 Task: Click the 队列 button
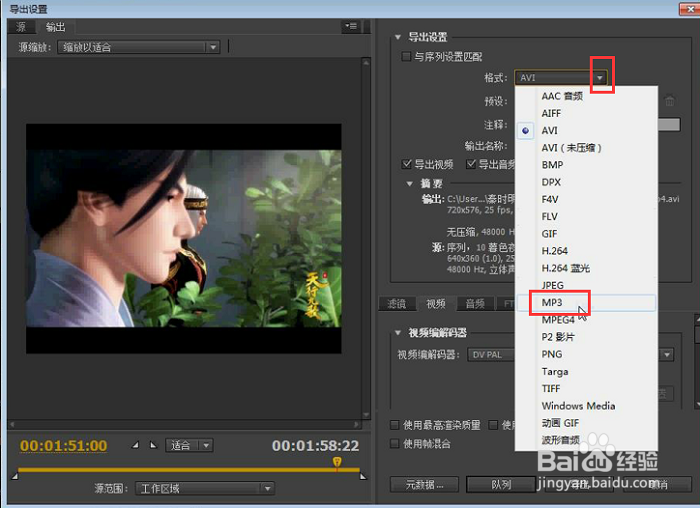coord(500,484)
